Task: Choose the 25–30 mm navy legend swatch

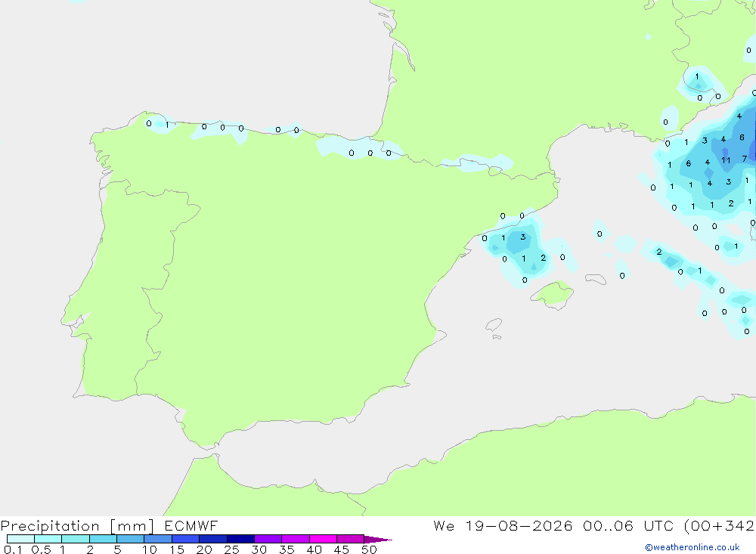Action: click(x=240, y=539)
